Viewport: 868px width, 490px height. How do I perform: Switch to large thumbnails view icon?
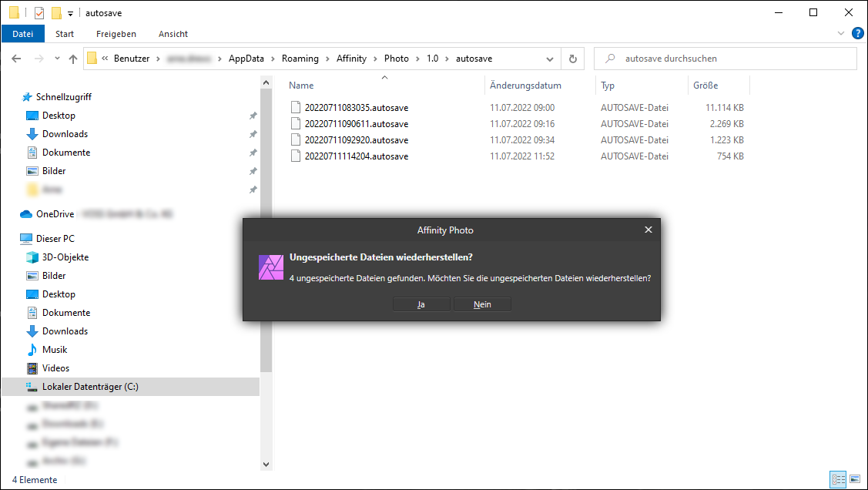pyautogui.click(x=855, y=479)
